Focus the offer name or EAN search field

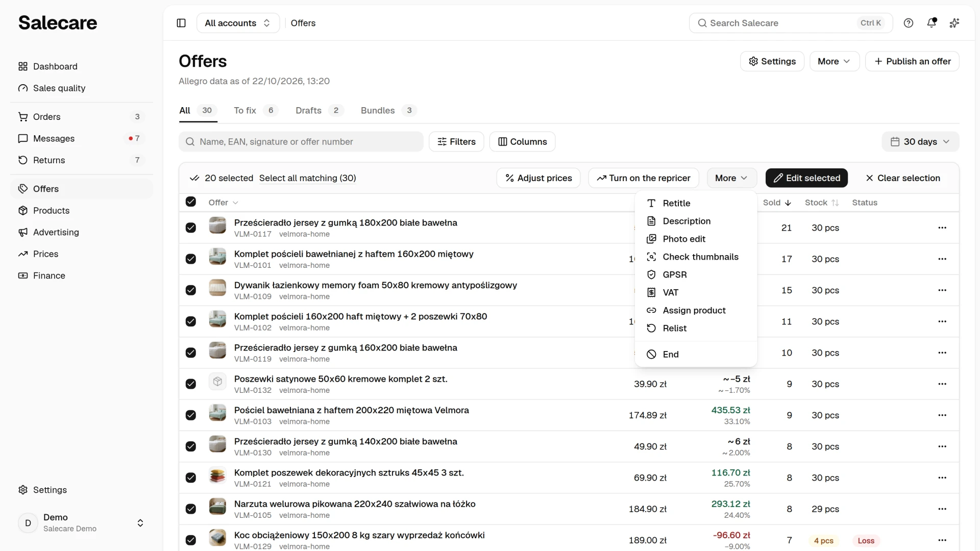click(x=301, y=142)
